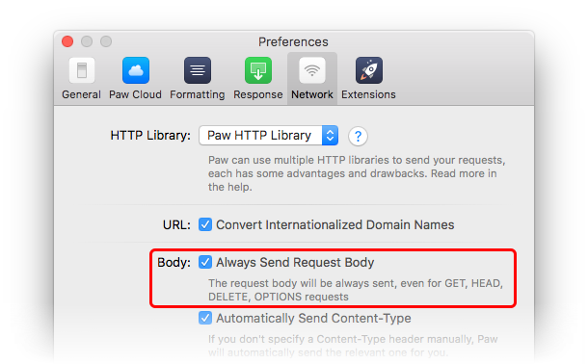This screenshot has height=364, width=588.
Task: Close the Preferences window
Action: pos(67,41)
